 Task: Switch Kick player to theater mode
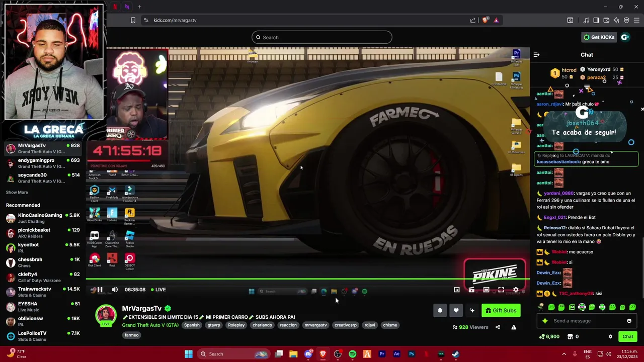coord(486,290)
